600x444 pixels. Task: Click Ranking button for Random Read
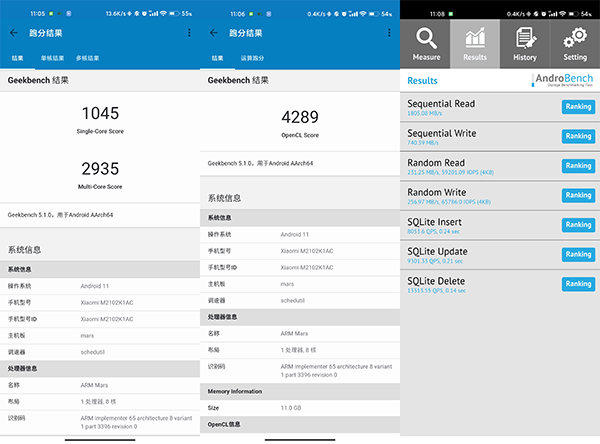point(578,166)
